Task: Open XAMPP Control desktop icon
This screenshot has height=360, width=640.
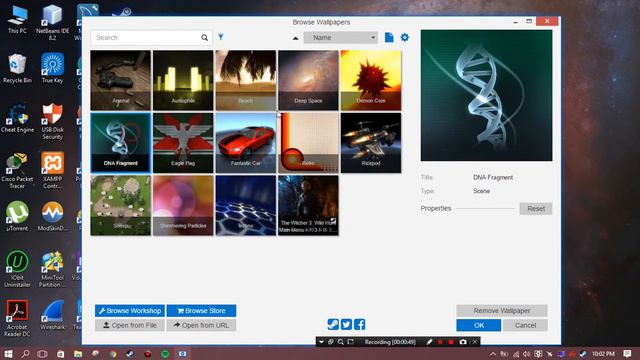Action: coord(52,171)
